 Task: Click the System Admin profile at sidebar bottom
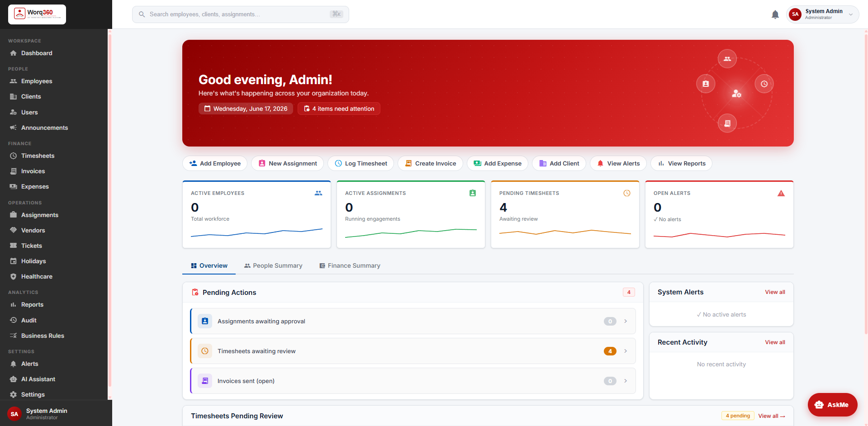[x=56, y=414]
